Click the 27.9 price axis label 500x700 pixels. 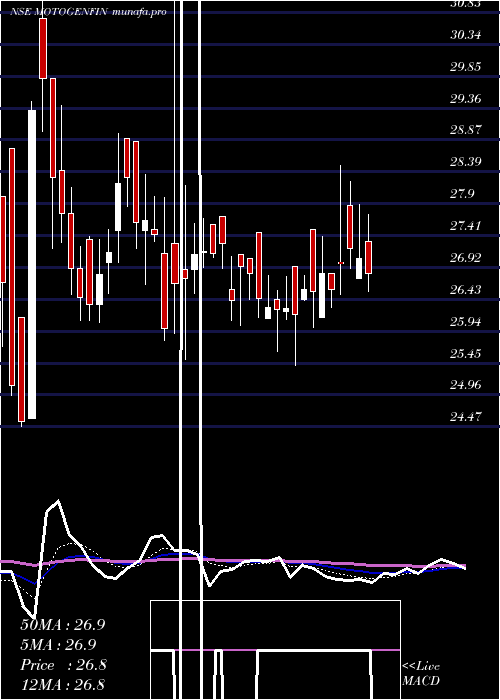click(462, 194)
